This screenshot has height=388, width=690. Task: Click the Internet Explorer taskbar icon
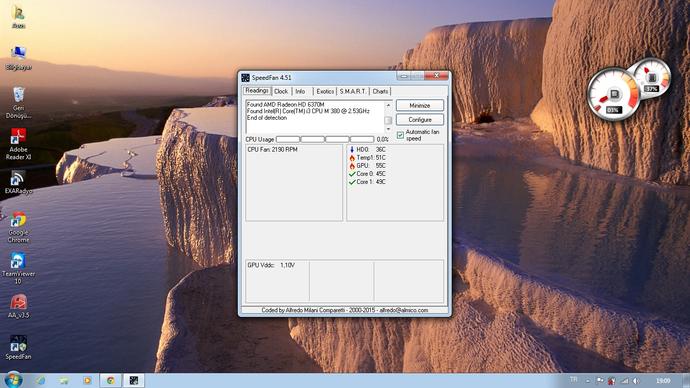[x=40, y=380]
